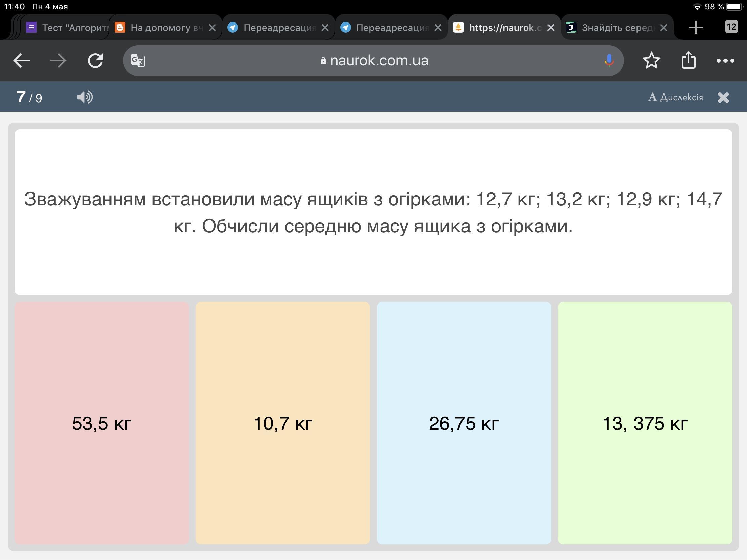Activate the voice search microphone
The image size is (747, 560).
609,61
